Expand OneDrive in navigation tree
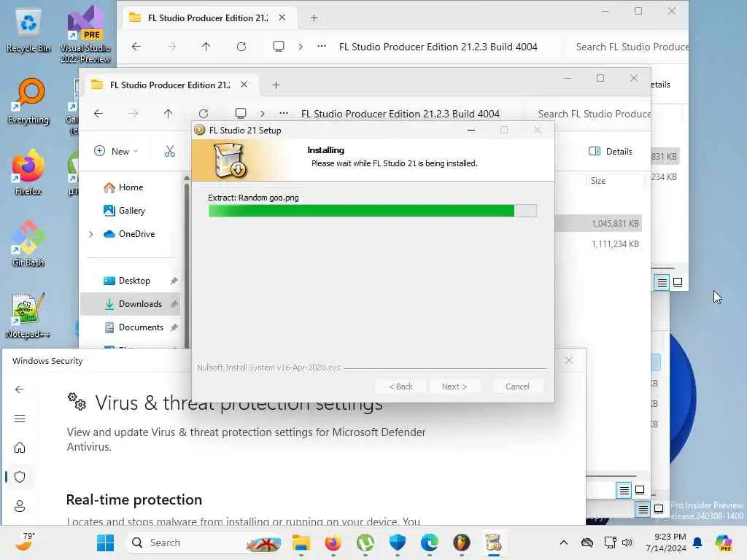The height and width of the screenshot is (560, 747). click(x=91, y=234)
